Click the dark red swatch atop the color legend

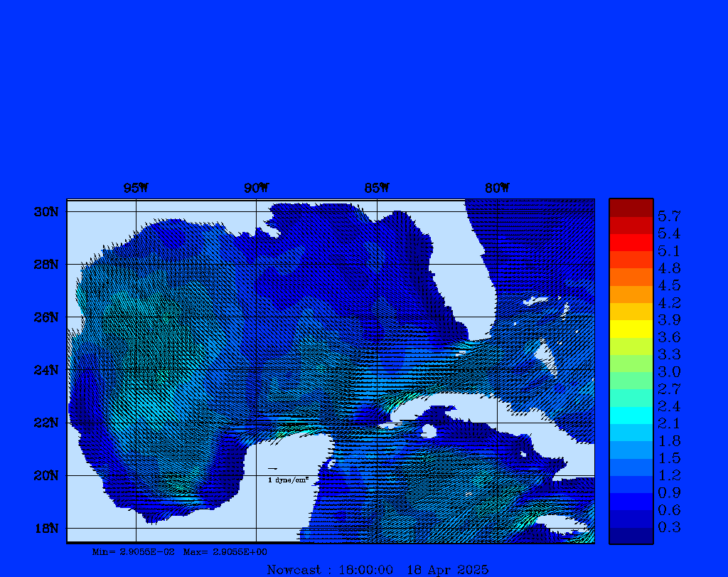[x=631, y=207]
